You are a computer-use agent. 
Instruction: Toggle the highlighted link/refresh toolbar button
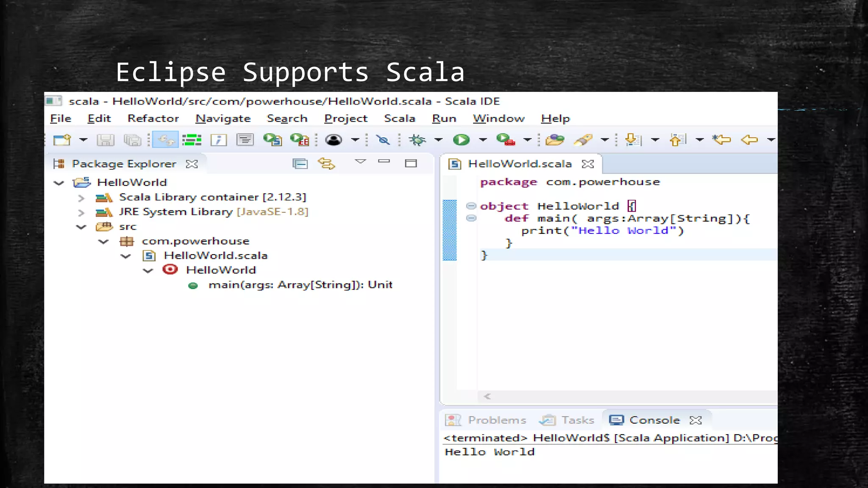click(165, 140)
